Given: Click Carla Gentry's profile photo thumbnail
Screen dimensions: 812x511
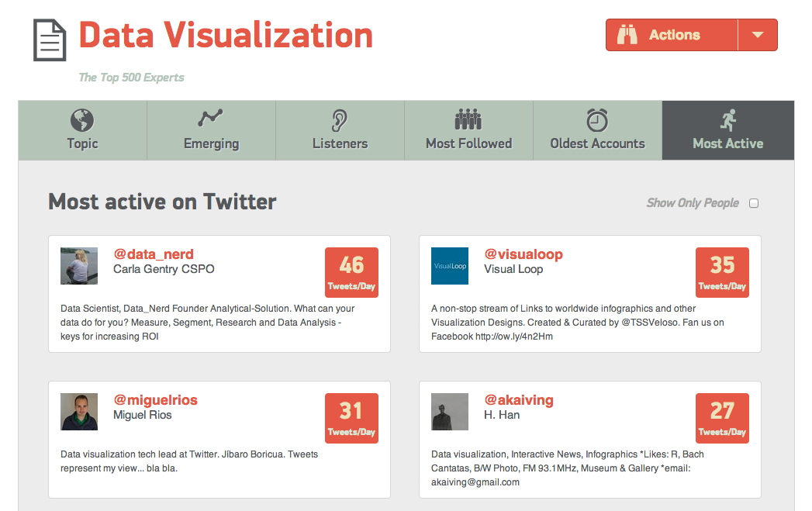Looking at the screenshot, I should pos(79,266).
